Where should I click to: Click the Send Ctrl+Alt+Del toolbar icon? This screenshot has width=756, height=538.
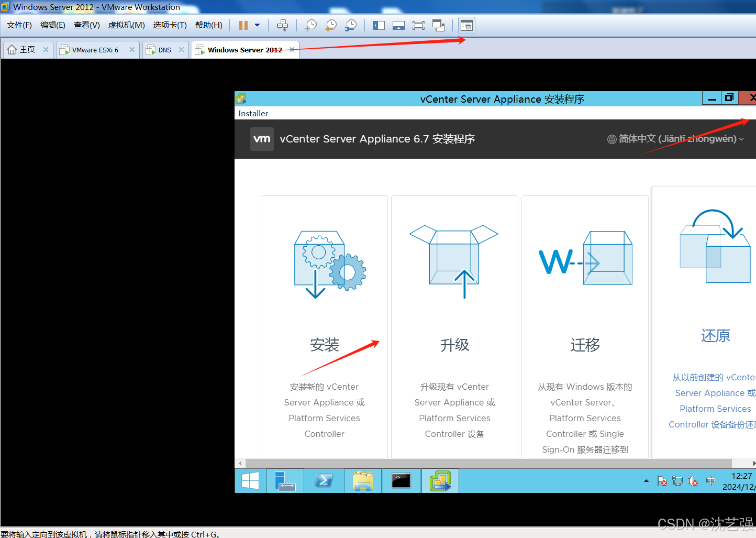point(283,25)
